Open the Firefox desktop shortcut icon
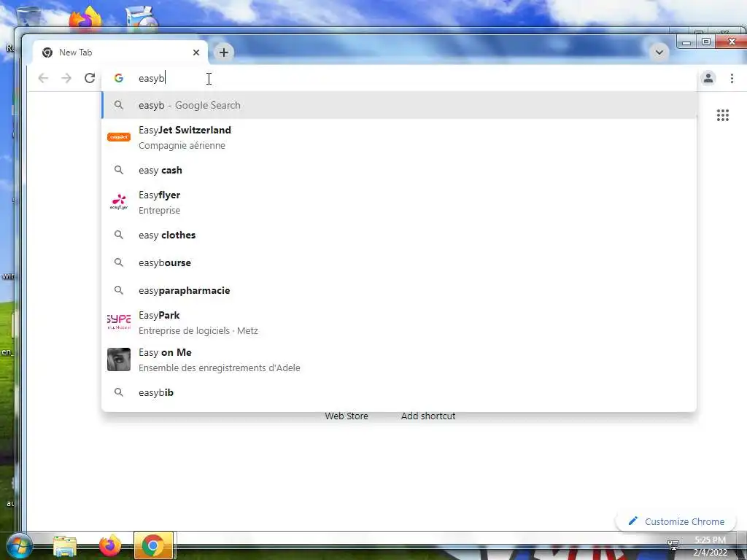The width and height of the screenshot is (747, 560). click(86, 19)
